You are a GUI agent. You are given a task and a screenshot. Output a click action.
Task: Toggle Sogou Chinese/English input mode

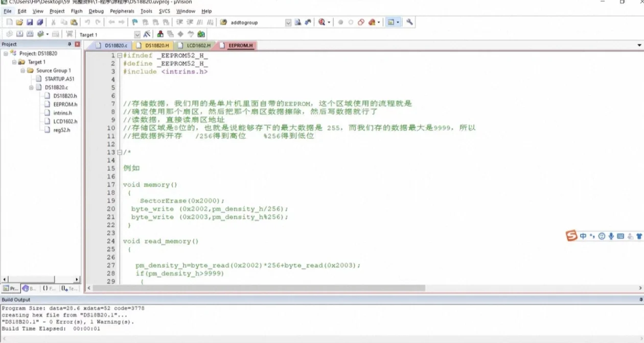[x=583, y=236]
